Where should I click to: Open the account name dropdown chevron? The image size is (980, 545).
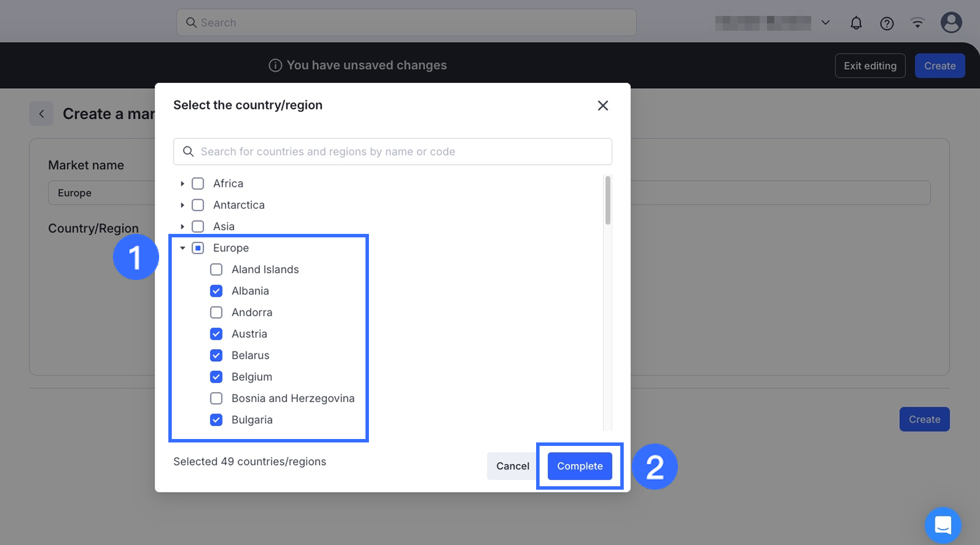coord(826,23)
